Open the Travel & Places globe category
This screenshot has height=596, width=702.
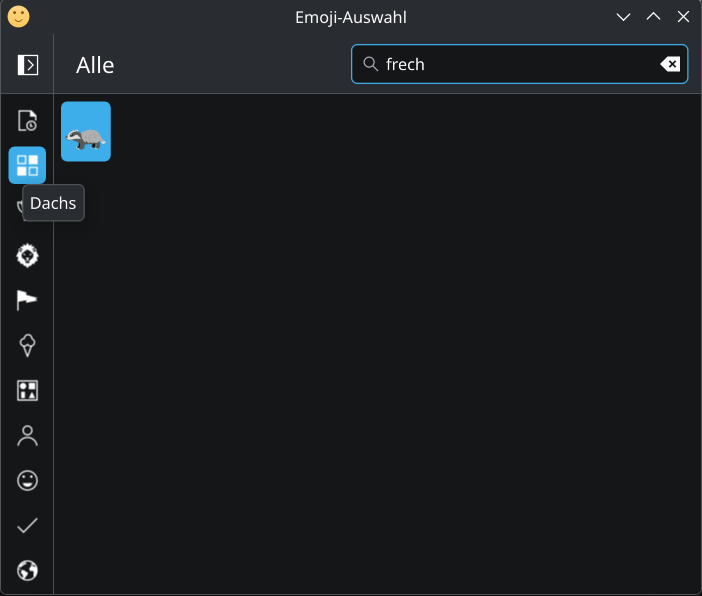coord(28,571)
